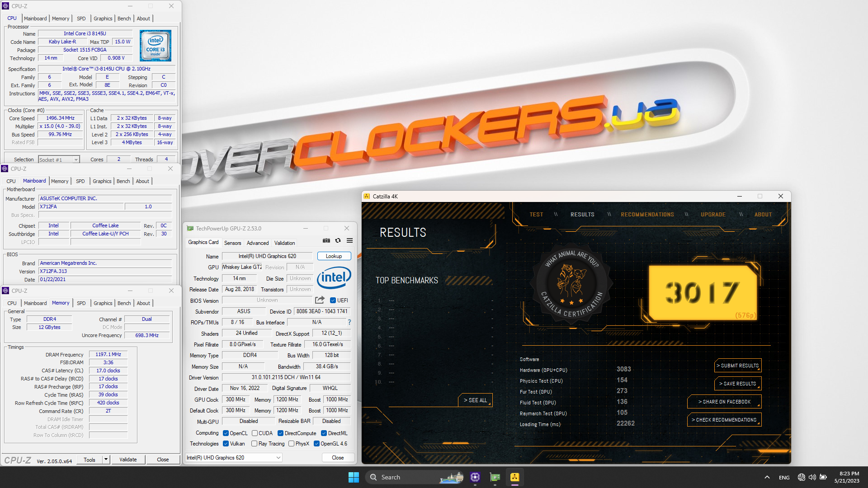The width and height of the screenshot is (868, 488).
Task: Click the CPU-Z Tools button
Action: click(90, 460)
